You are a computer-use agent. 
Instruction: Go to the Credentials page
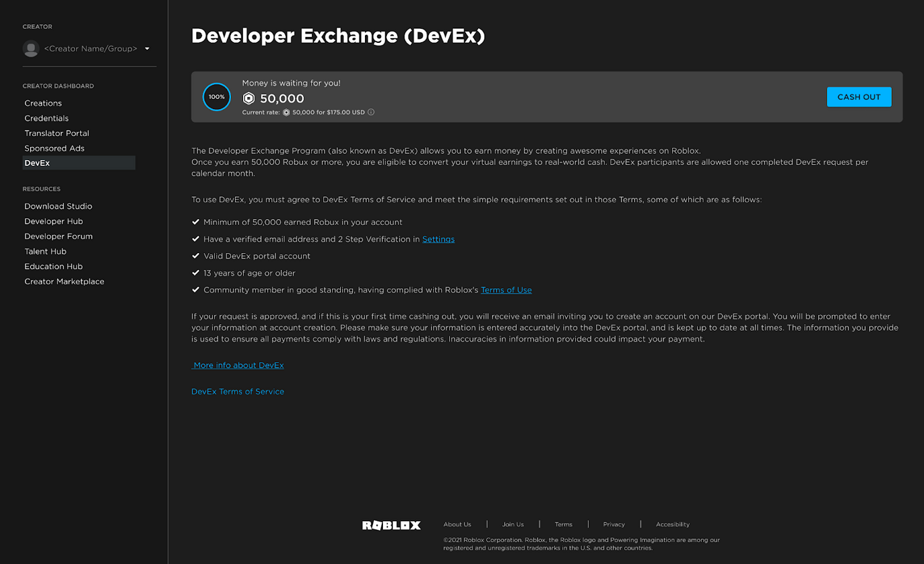(46, 118)
